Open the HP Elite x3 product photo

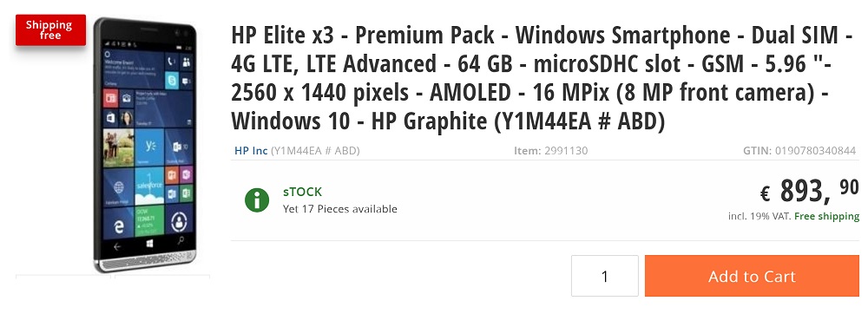coord(144,145)
